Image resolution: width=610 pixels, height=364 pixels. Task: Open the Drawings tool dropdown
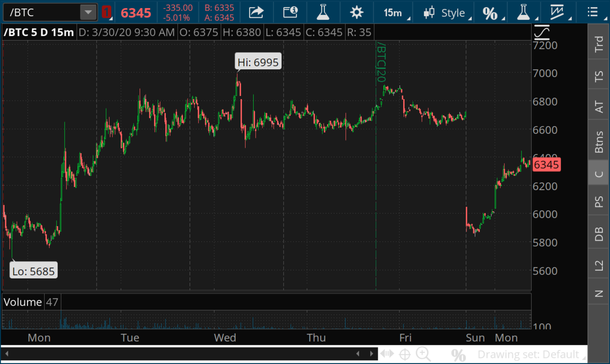click(x=560, y=13)
